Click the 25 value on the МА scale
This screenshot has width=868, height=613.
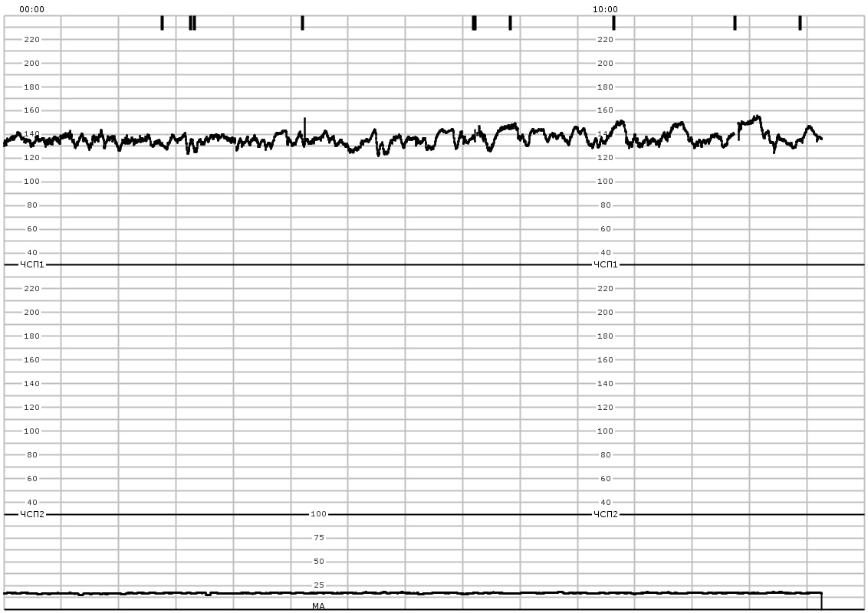pyautogui.click(x=319, y=585)
